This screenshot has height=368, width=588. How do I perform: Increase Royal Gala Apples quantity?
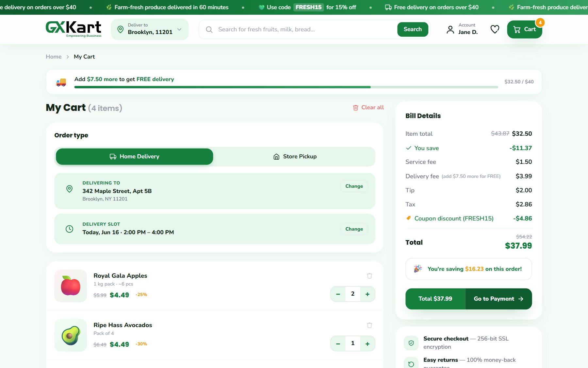(x=367, y=294)
